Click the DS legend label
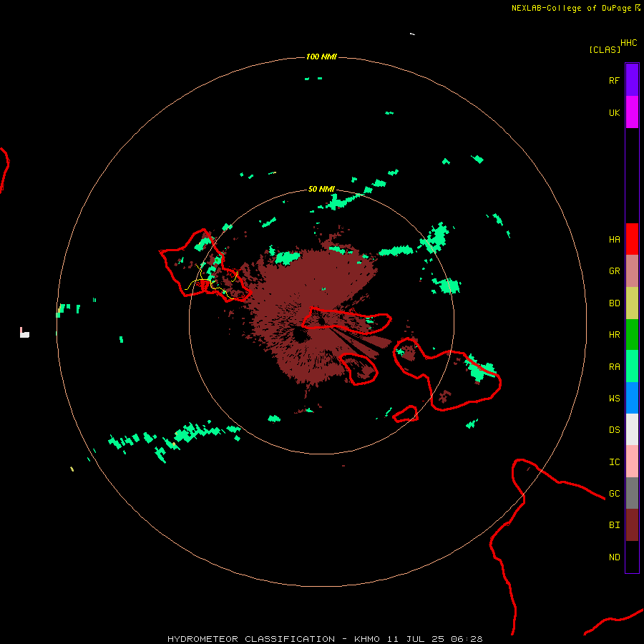Image resolution: width=644 pixels, height=644 pixels. (x=614, y=430)
